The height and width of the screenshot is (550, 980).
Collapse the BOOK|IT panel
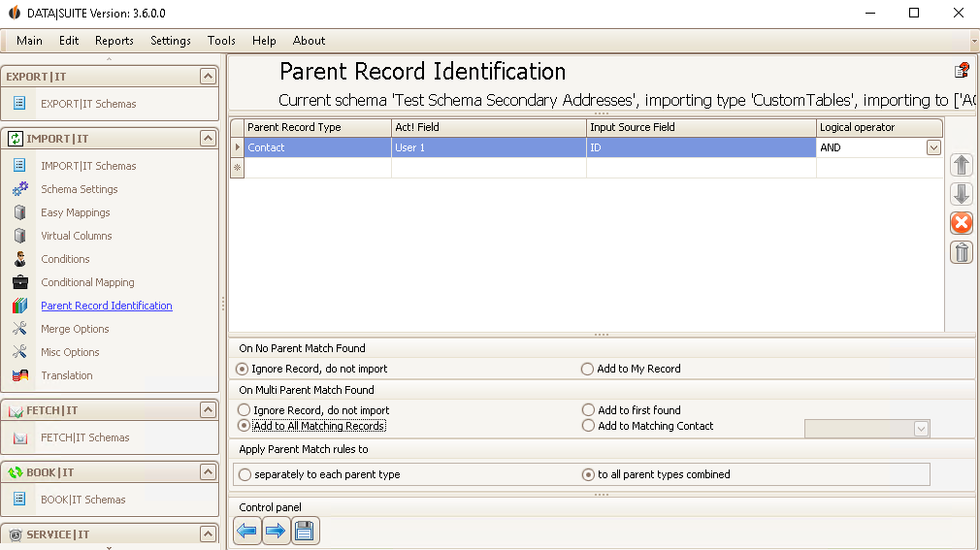click(x=208, y=471)
